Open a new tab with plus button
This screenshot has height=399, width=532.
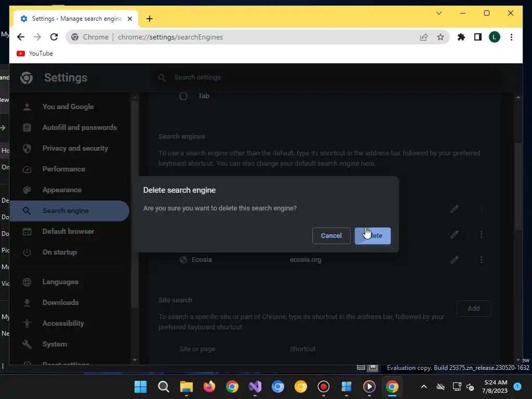pyautogui.click(x=150, y=19)
